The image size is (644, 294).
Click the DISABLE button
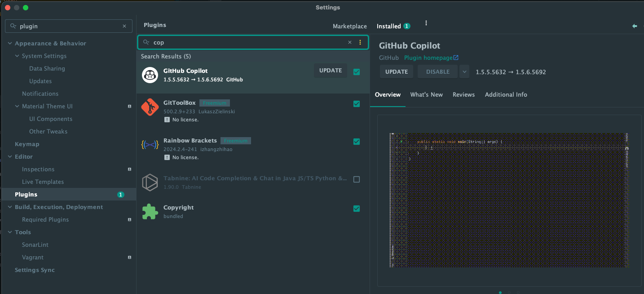click(438, 71)
